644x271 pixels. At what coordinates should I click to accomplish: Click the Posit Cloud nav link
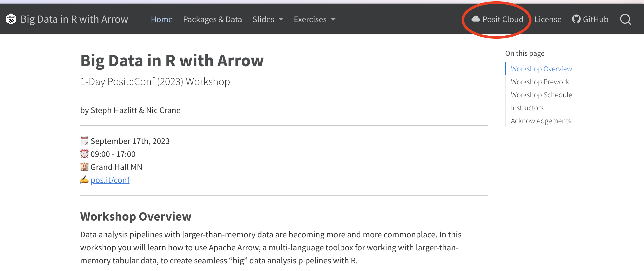pos(503,19)
